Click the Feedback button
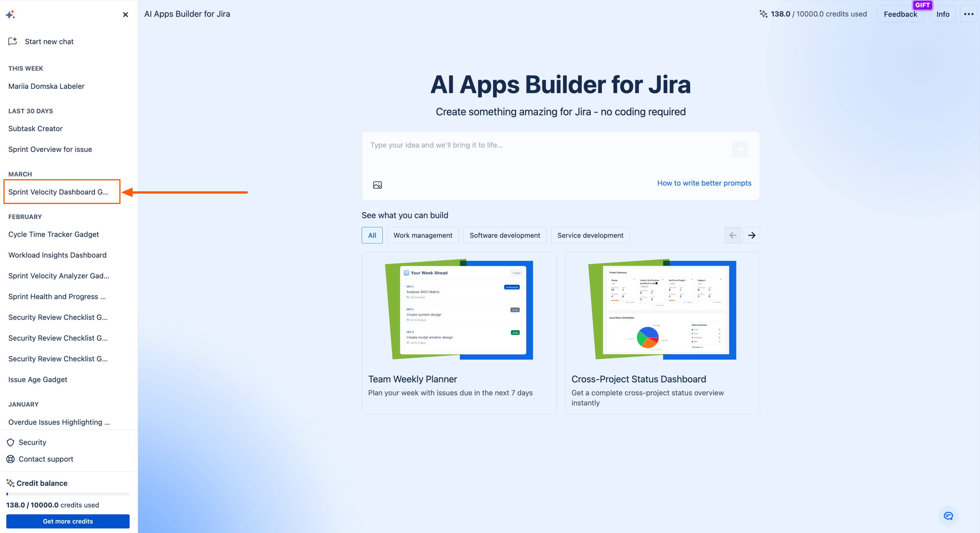The width and height of the screenshot is (980, 533). click(900, 14)
